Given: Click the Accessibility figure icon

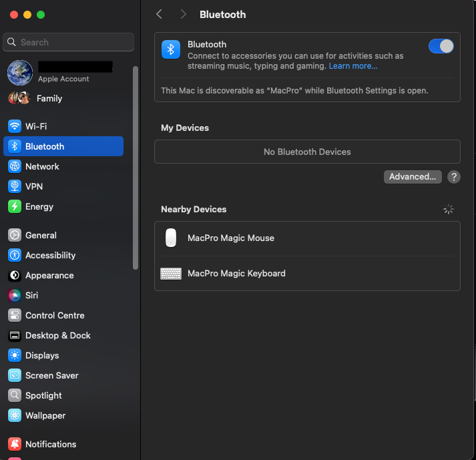Looking at the screenshot, I should 15,255.
